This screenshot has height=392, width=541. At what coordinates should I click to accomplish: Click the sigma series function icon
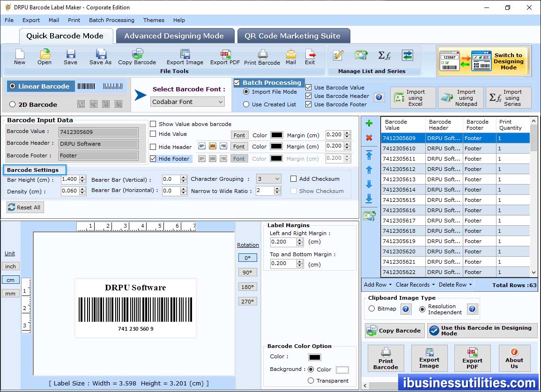385,55
